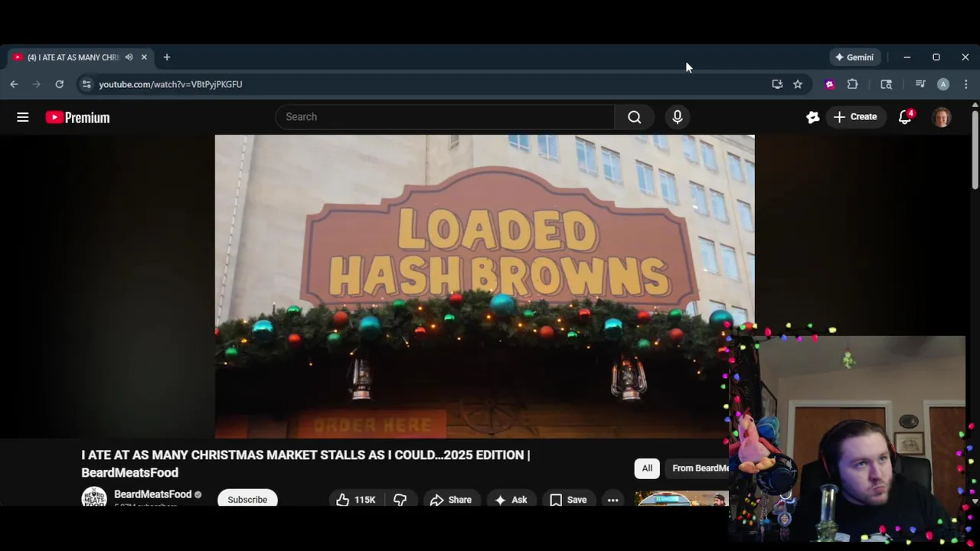Screen dimensions: 980x551
Task: Bookmark this page with star icon
Action: pos(798,84)
